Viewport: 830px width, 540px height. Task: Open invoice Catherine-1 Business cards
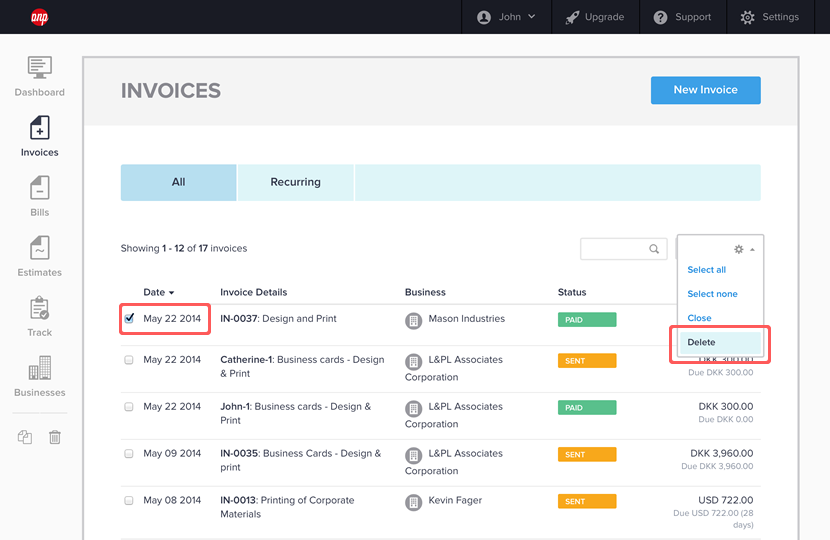click(x=302, y=366)
